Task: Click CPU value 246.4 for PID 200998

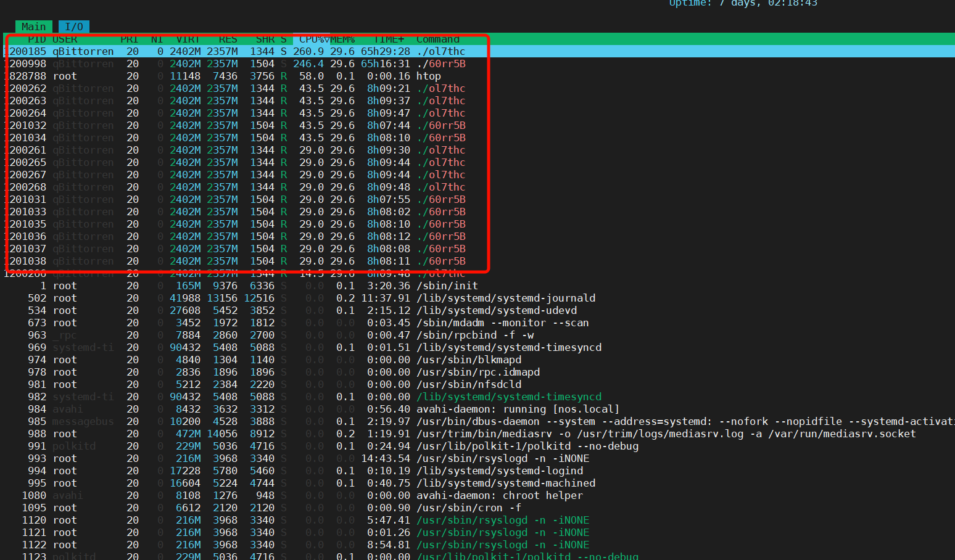Action: tap(308, 64)
